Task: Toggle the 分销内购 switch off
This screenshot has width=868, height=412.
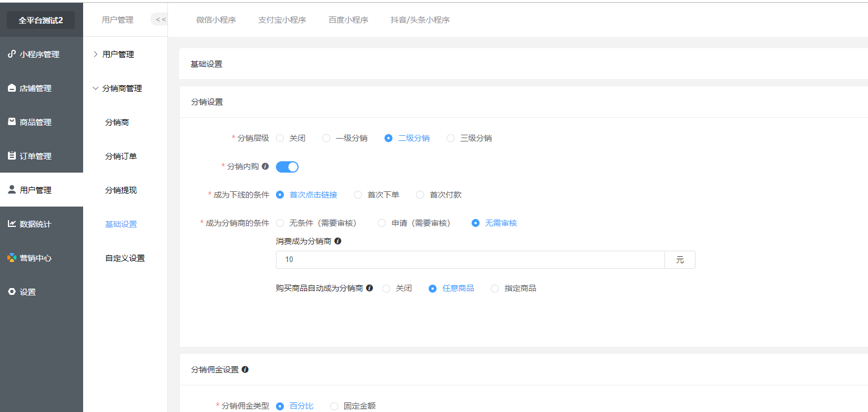Action: [x=287, y=167]
